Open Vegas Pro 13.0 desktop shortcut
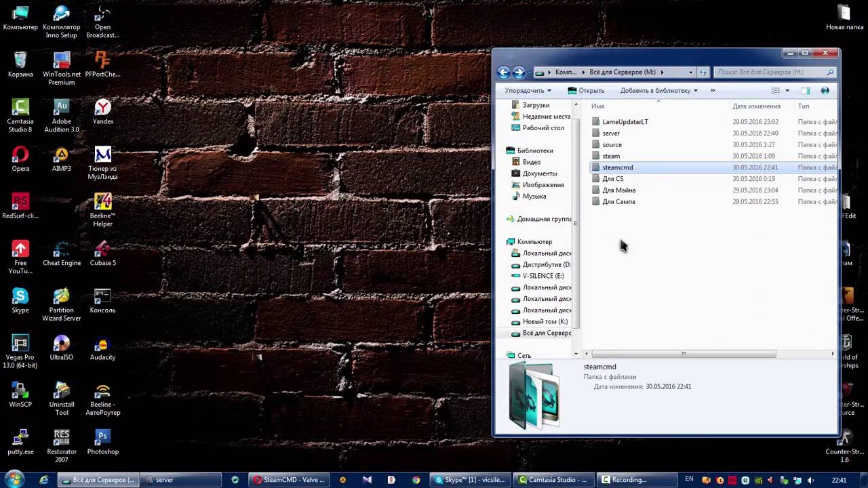Image resolution: width=868 pixels, height=488 pixels. click(x=20, y=352)
